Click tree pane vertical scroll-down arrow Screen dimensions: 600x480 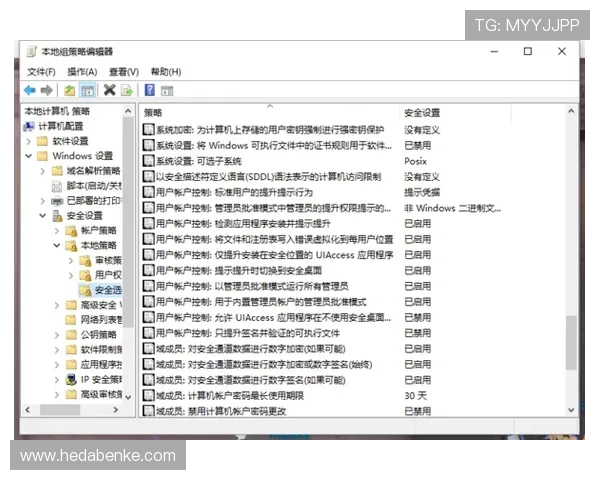(128, 397)
